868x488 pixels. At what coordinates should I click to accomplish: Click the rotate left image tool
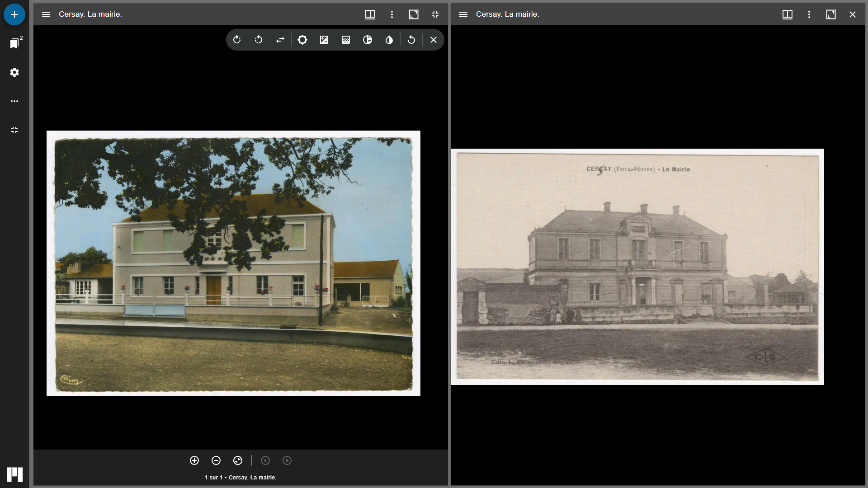[x=259, y=40]
